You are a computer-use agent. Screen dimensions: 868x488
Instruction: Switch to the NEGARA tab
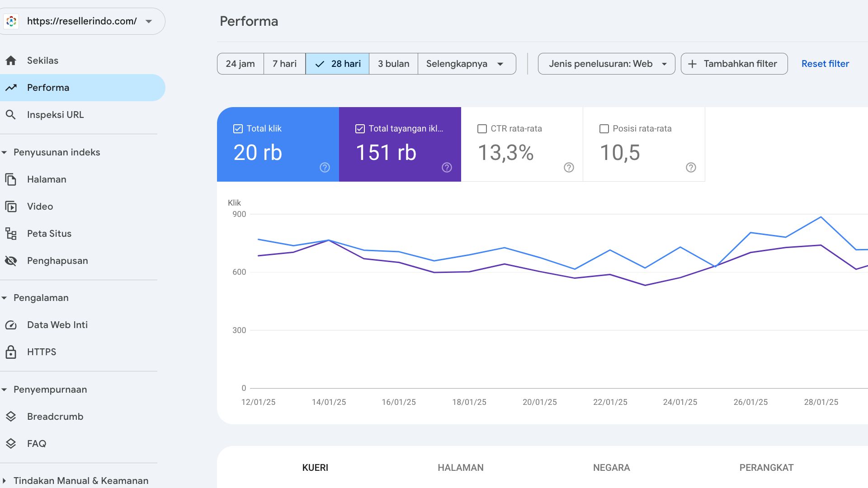point(611,468)
